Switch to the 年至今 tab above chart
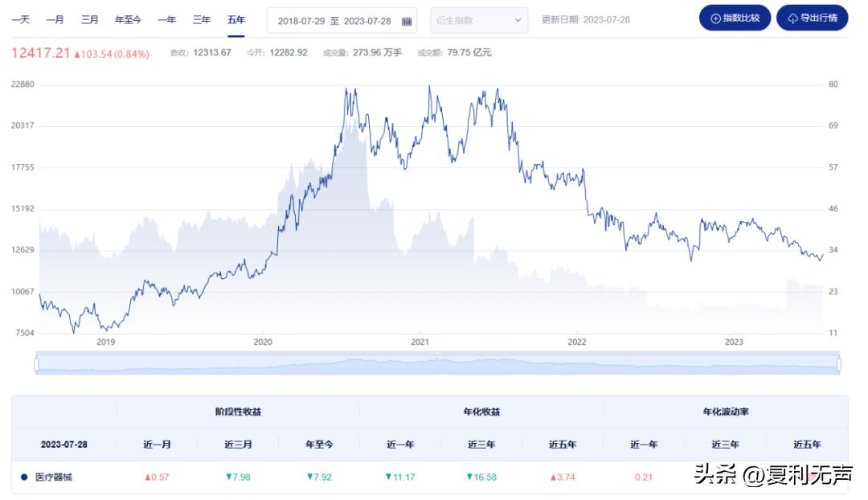Image resolution: width=868 pixels, height=500 pixels. point(128,19)
